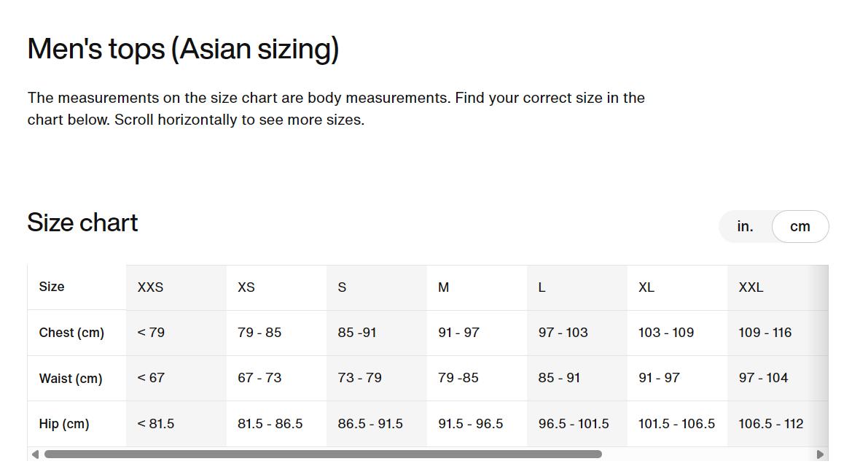This screenshot has height=472, width=868.
Task: Click the right scroll arrow of the table
Action: tap(821, 454)
